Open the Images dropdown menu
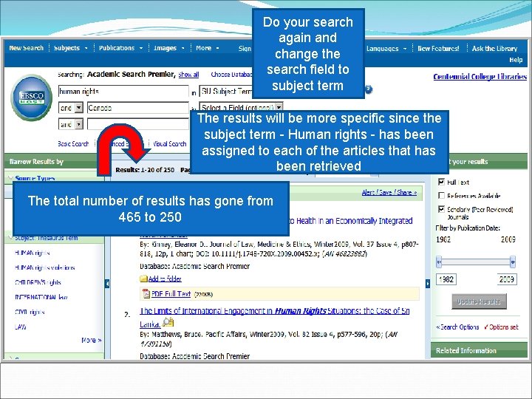The image size is (532, 399). [x=169, y=48]
